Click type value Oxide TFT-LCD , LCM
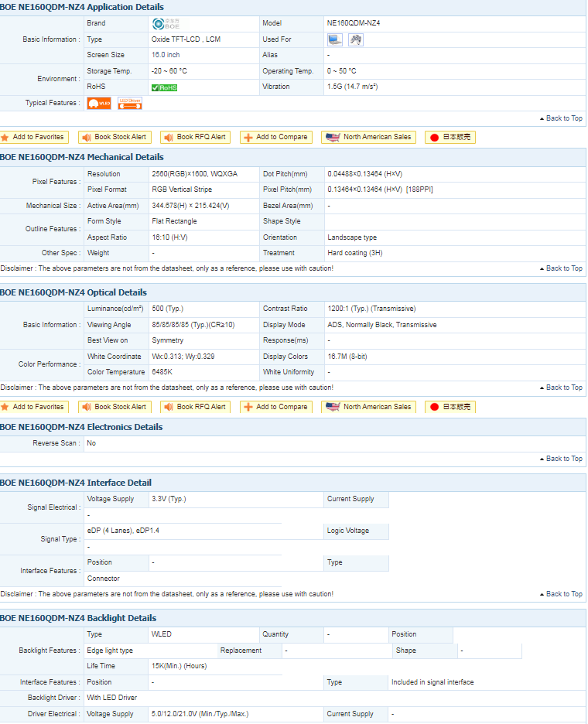 point(186,39)
